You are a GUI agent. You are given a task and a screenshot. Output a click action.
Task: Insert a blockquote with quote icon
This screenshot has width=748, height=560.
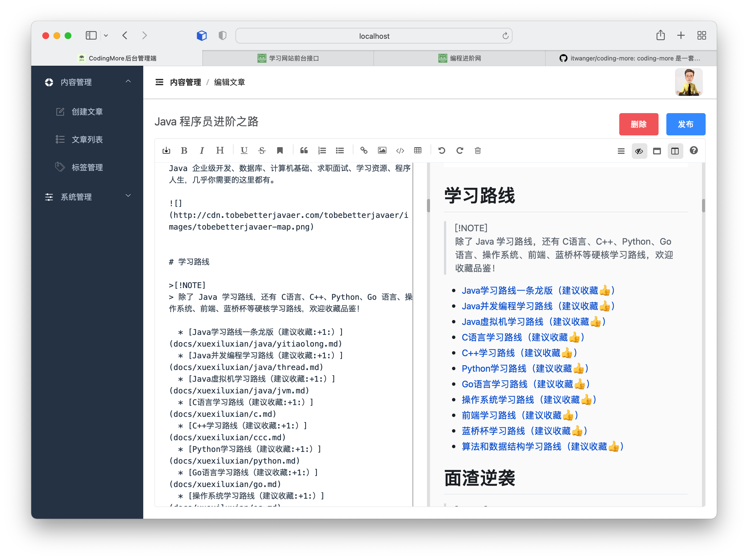tap(304, 150)
